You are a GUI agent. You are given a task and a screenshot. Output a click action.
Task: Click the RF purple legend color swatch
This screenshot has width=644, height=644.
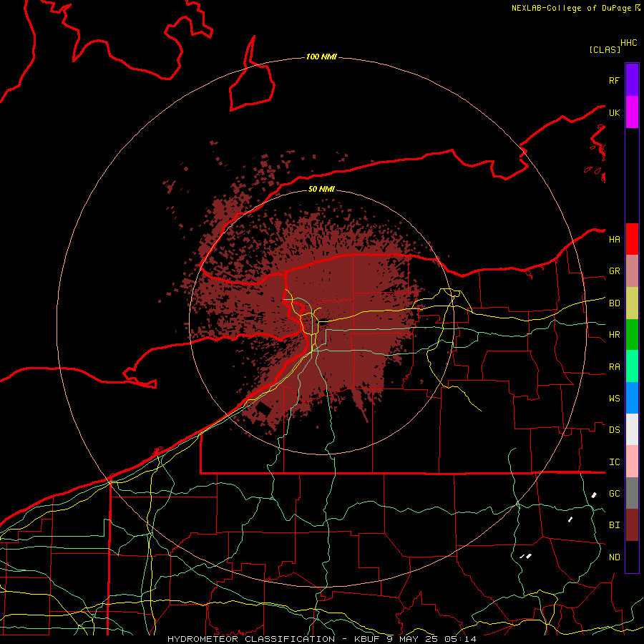coord(632,80)
